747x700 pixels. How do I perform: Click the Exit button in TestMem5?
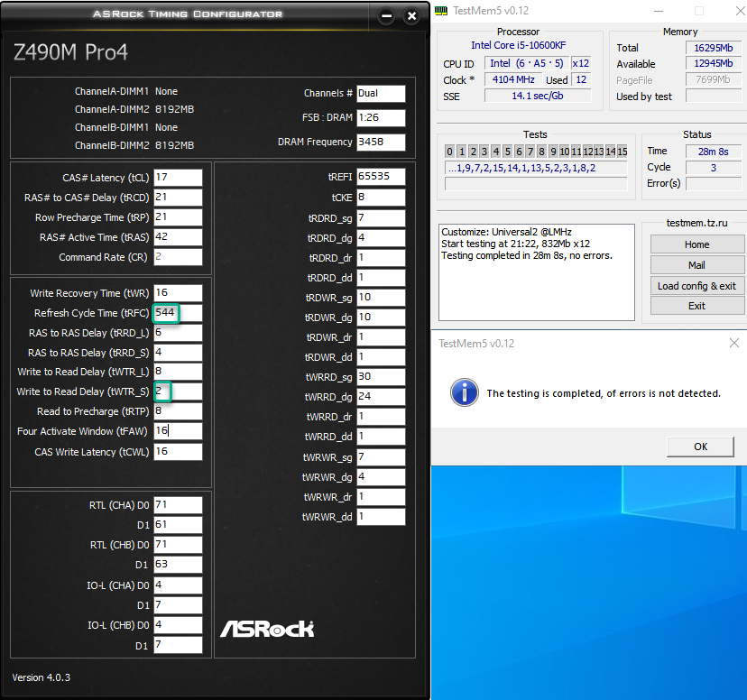click(x=697, y=306)
